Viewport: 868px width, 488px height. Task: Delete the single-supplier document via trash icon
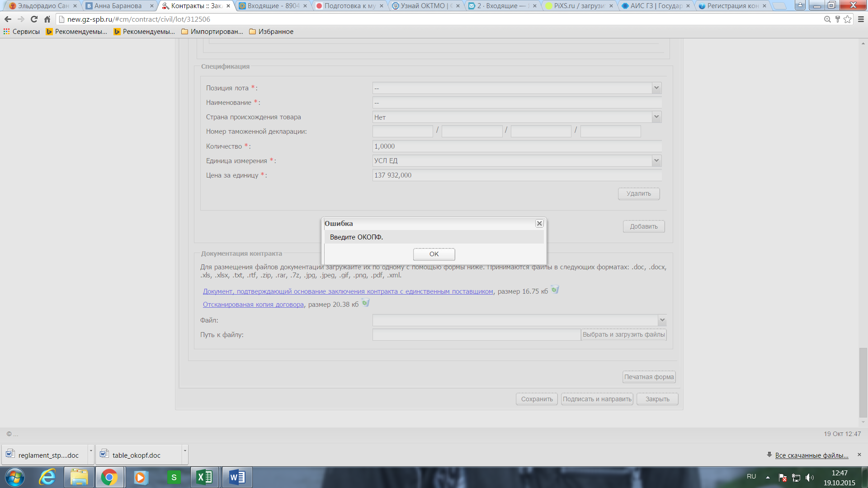(555, 290)
